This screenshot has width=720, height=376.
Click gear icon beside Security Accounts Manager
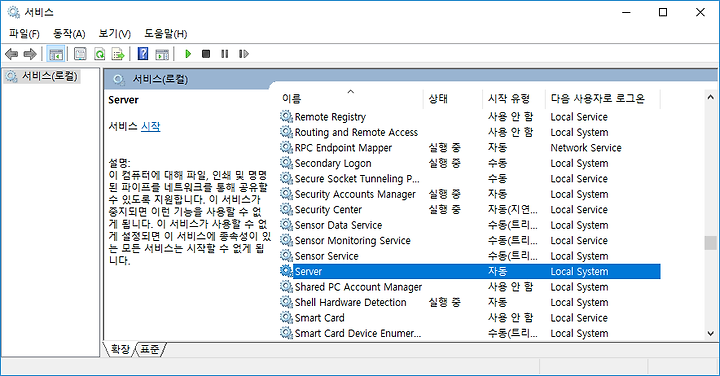pyautogui.click(x=287, y=194)
